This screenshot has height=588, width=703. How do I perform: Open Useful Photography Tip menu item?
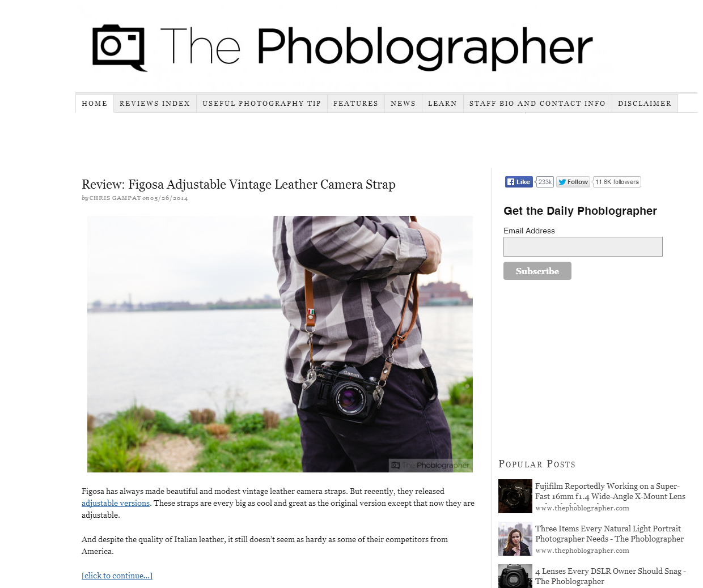262,104
